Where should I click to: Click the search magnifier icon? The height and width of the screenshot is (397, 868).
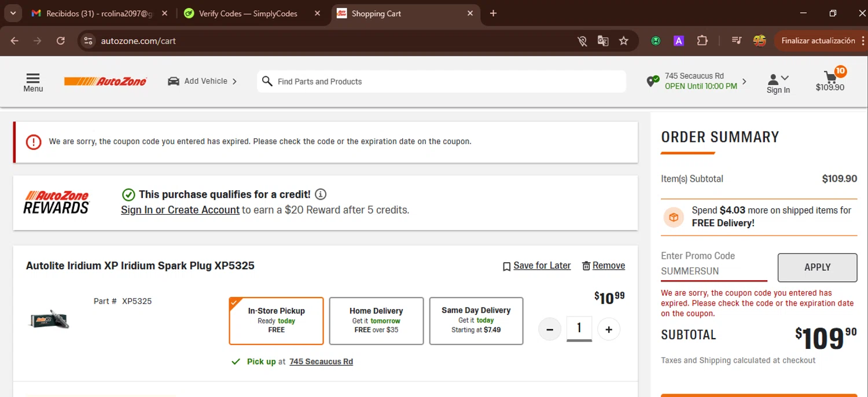coord(267,81)
